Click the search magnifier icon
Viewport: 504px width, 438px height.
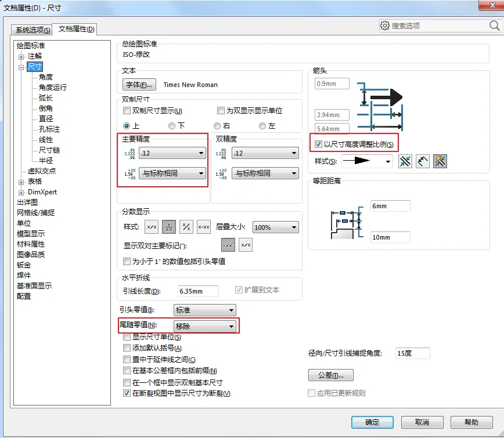pyautogui.click(x=494, y=26)
